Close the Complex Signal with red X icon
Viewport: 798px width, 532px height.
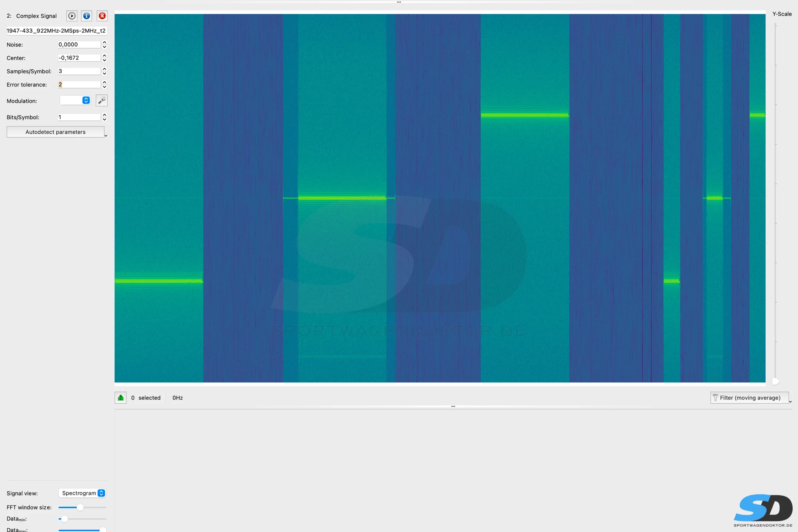coord(102,16)
